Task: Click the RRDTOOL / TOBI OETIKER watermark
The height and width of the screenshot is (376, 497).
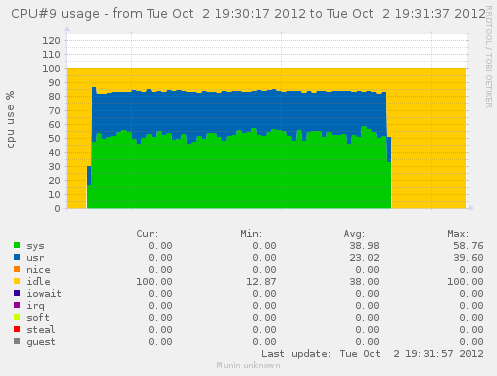Action: tap(488, 57)
